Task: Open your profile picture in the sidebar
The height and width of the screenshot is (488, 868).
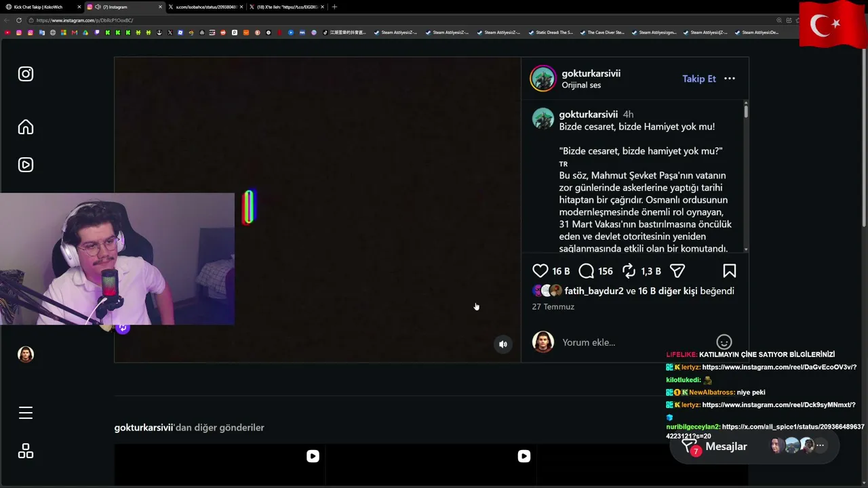Action: coord(26,354)
